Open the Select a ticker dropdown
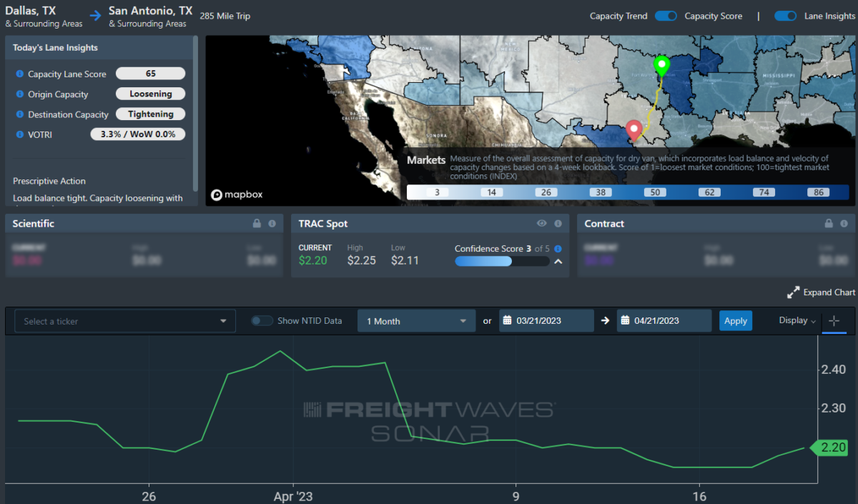Image resolution: width=858 pixels, height=504 pixels. tap(125, 321)
